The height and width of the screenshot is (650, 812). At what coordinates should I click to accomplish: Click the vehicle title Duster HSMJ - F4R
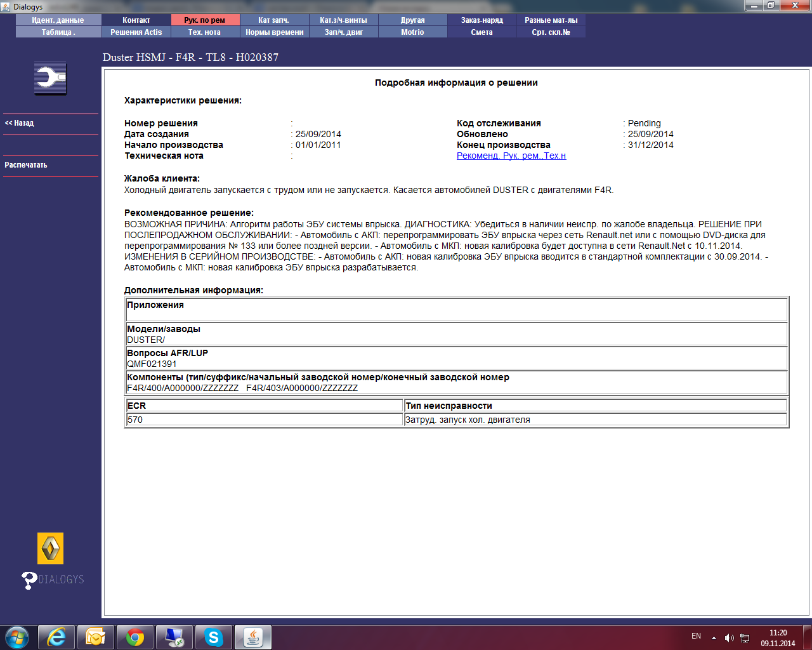tap(190, 57)
